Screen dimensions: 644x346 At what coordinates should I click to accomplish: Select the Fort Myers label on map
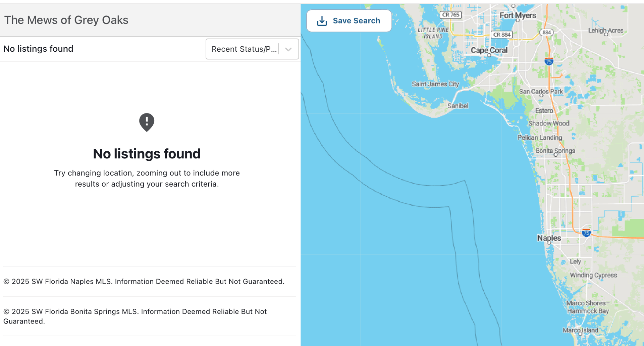pos(518,15)
